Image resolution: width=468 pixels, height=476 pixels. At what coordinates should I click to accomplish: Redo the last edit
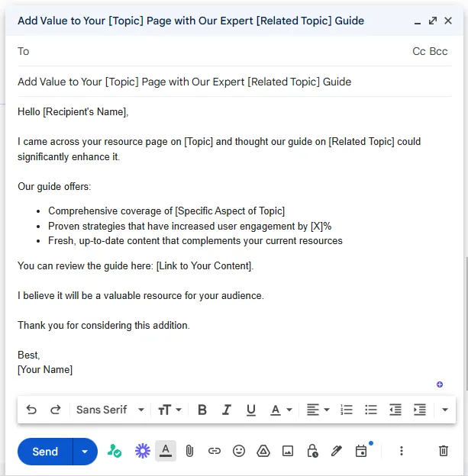(x=55, y=410)
